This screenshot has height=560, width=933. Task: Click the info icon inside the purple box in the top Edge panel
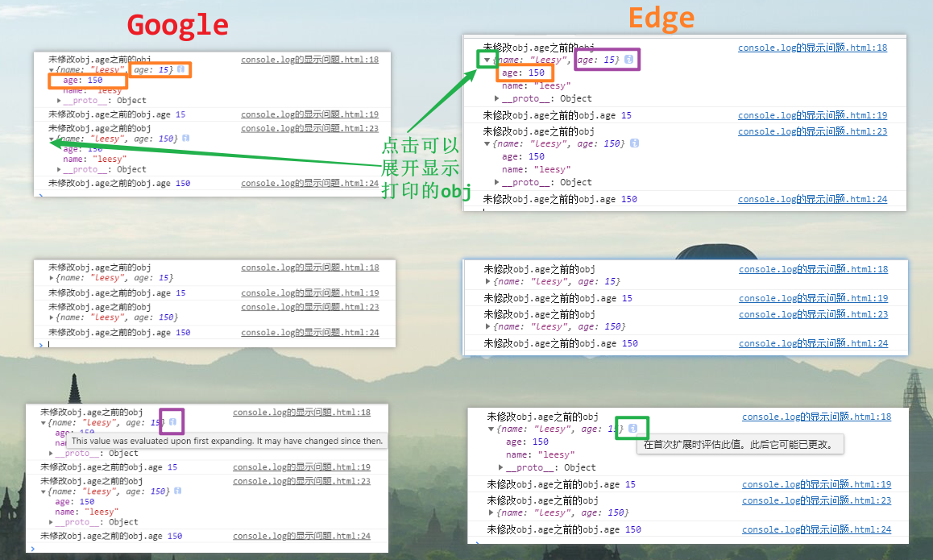click(628, 60)
